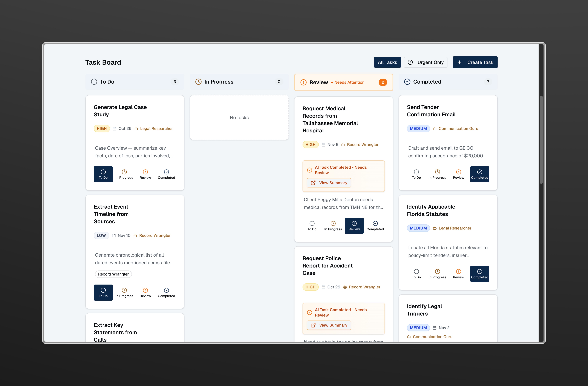Set Generate Legal Case Study to In Progress

click(x=124, y=174)
